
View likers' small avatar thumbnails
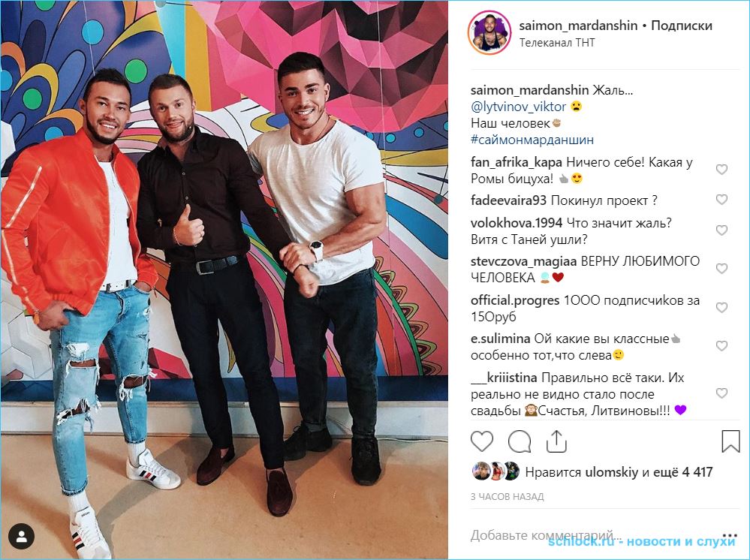point(495,471)
